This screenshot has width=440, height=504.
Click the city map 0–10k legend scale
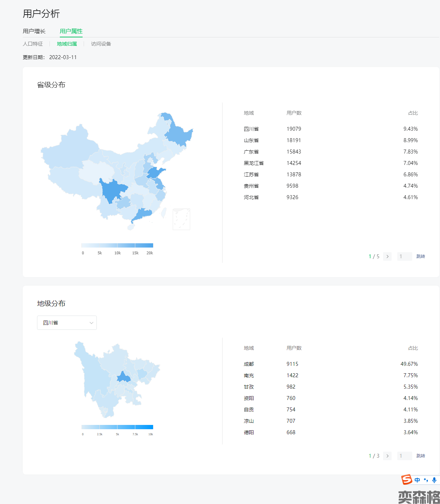pyautogui.click(x=117, y=427)
